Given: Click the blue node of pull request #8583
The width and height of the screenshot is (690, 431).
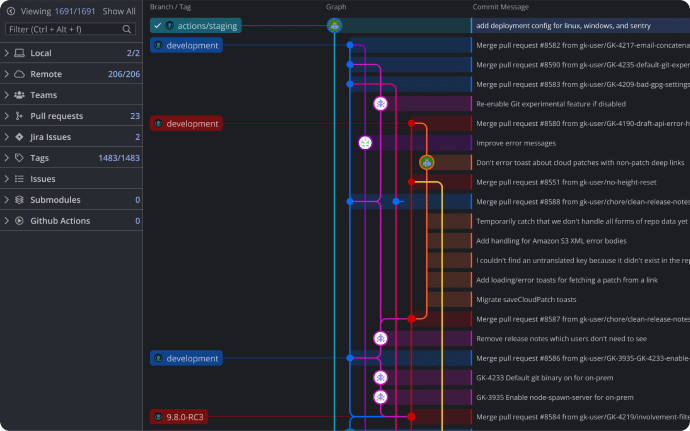Looking at the screenshot, I should point(350,85).
